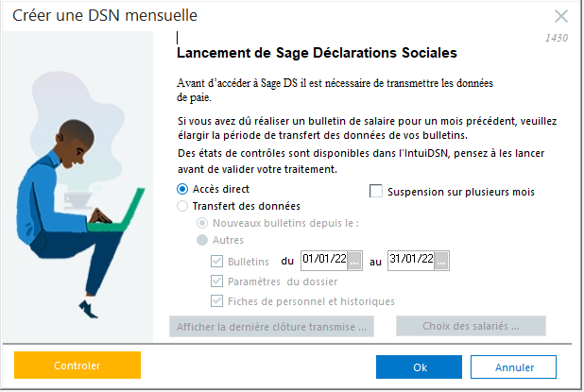Select Nouveaux bulletins depuis le radio
This screenshot has width=584, height=392.
[x=201, y=223]
